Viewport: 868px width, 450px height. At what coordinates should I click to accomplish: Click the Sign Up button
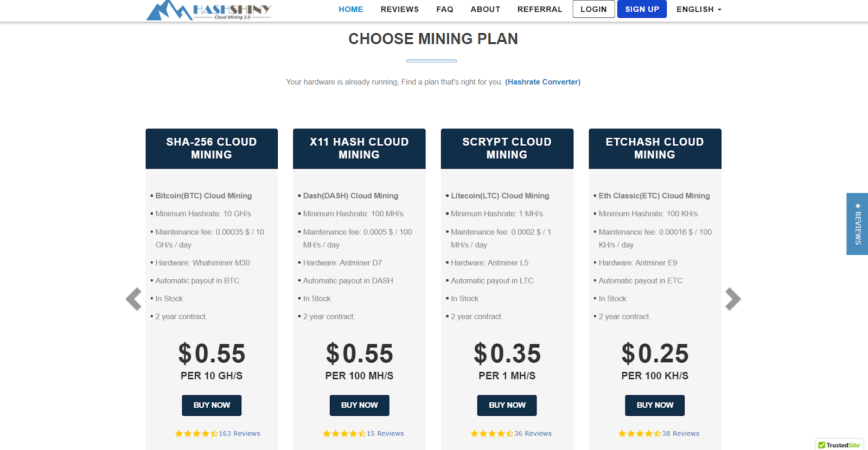pyautogui.click(x=642, y=9)
